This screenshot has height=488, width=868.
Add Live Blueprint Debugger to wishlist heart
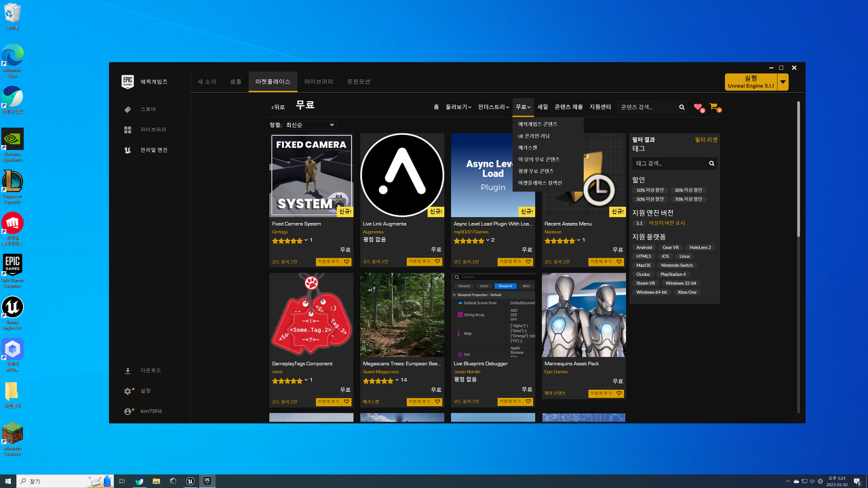point(528,401)
